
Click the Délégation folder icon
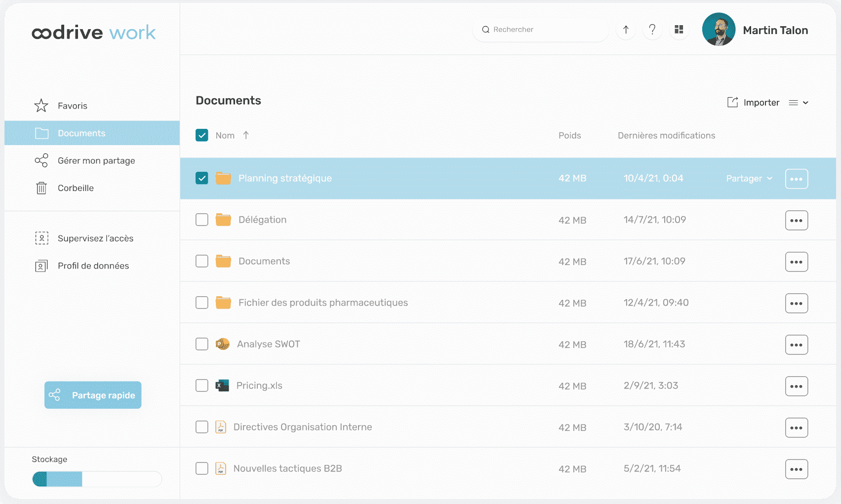pyautogui.click(x=223, y=220)
